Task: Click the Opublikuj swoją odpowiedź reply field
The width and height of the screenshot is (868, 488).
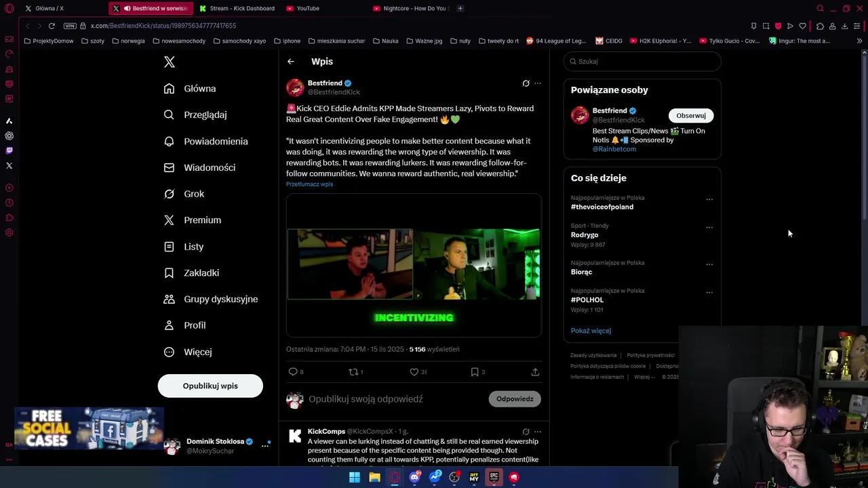Action: 366,399
